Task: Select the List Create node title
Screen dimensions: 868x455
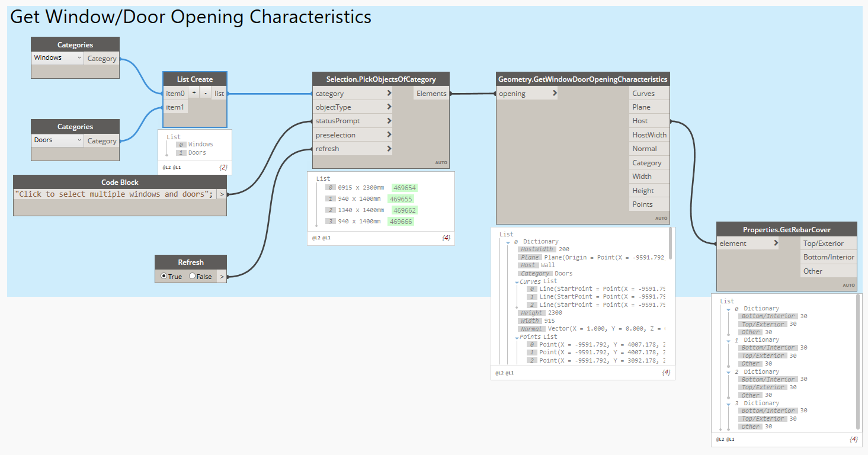Action: pyautogui.click(x=195, y=79)
